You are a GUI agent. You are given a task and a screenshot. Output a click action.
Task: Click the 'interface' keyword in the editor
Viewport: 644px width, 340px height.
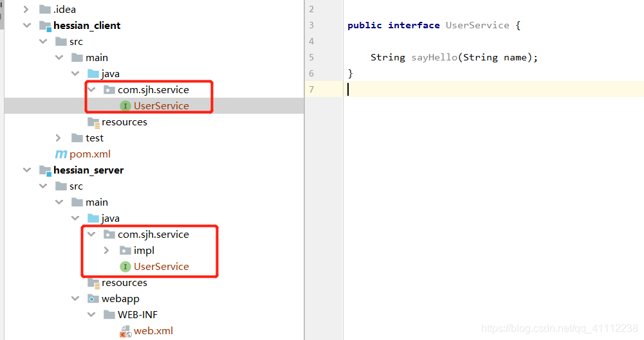click(x=414, y=26)
